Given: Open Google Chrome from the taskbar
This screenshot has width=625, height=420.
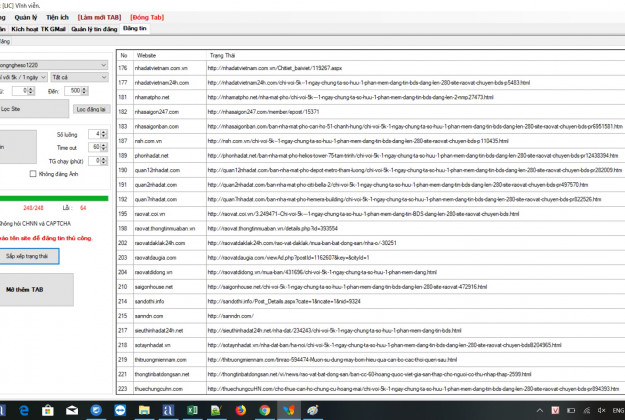Looking at the screenshot, I should coord(264,410).
